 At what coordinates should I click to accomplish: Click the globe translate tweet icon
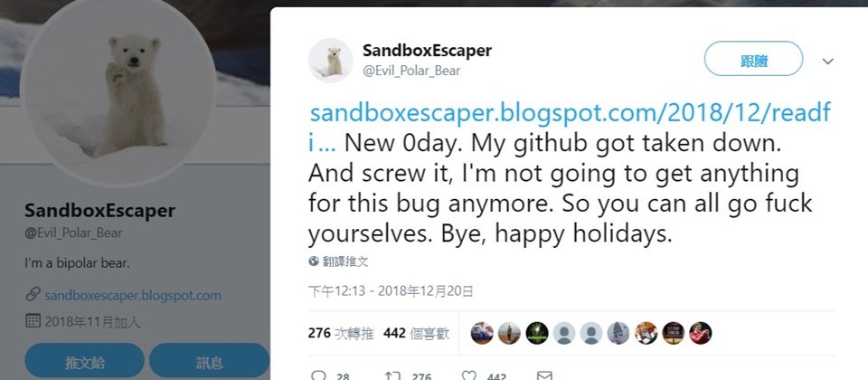click(x=314, y=261)
